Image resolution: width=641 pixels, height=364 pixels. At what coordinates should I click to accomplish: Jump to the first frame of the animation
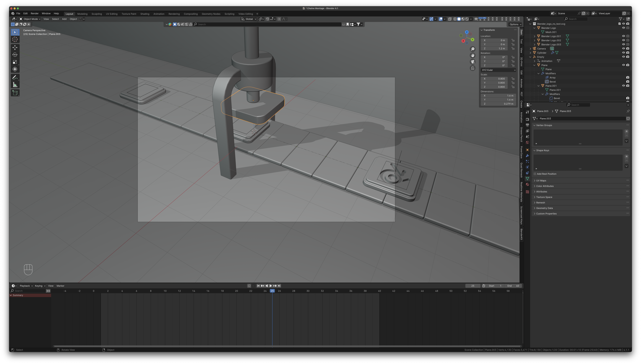tap(258, 286)
